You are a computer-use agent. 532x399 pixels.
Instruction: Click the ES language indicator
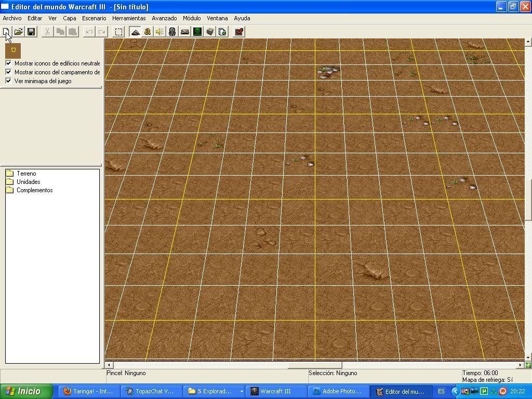tap(441, 391)
